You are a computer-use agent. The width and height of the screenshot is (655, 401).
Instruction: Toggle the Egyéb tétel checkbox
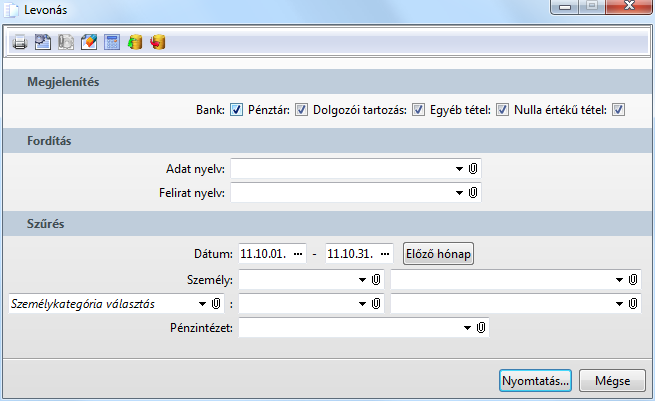coord(502,110)
